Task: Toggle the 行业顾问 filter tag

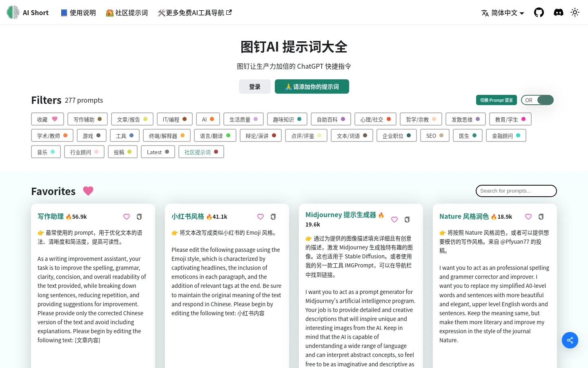Action: click(x=84, y=152)
